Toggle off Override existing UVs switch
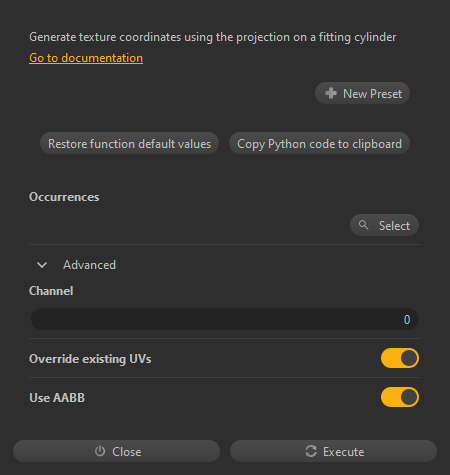 coord(400,358)
